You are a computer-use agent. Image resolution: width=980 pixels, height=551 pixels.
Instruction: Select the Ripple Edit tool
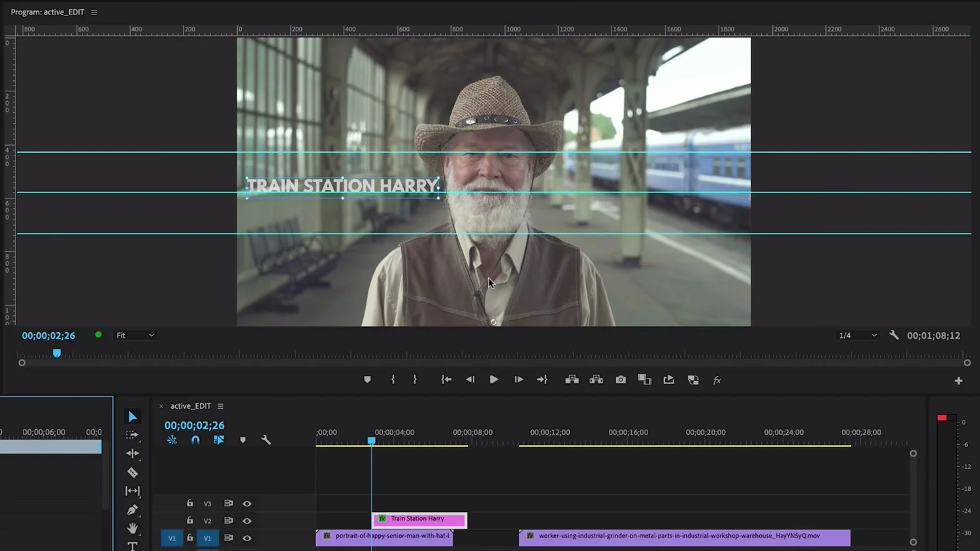[133, 453]
